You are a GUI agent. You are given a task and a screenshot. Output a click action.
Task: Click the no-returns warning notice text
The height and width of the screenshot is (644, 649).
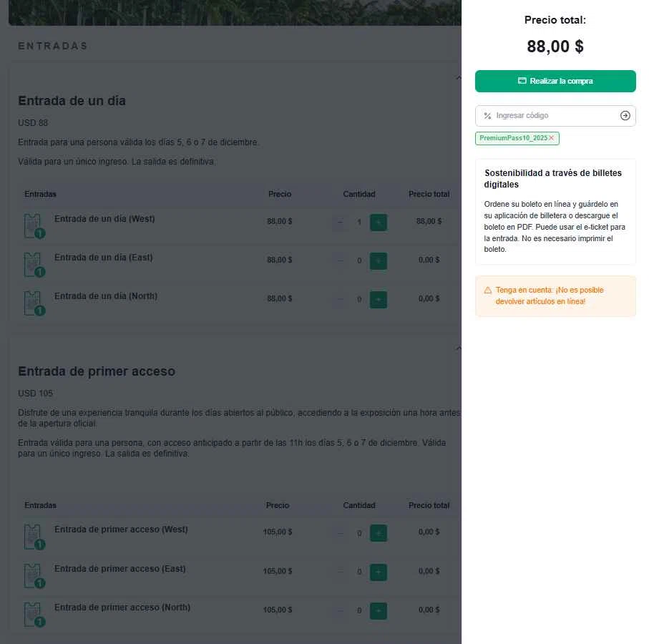click(550, 296)
